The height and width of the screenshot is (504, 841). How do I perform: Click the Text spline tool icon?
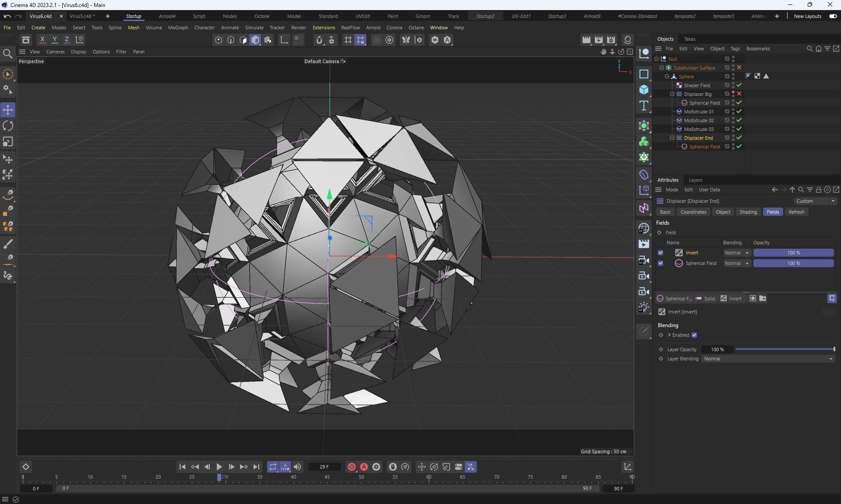(643, 106)
